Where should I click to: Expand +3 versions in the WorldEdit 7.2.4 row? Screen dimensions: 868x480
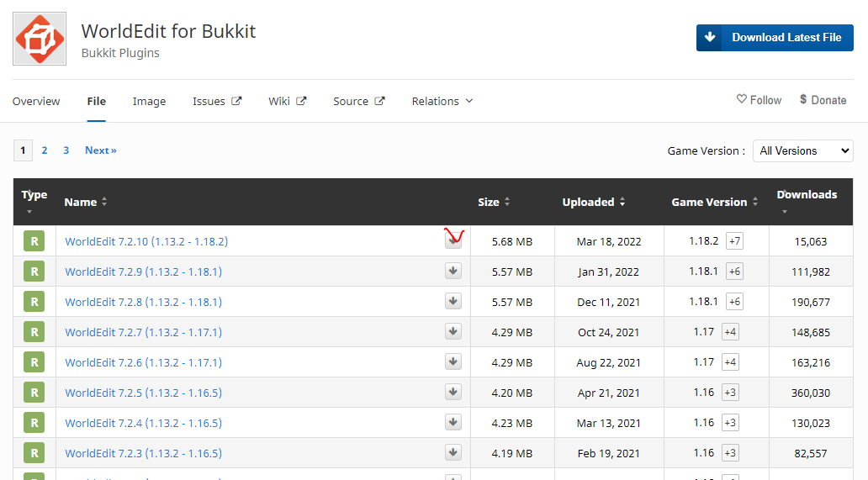[730, 423]
